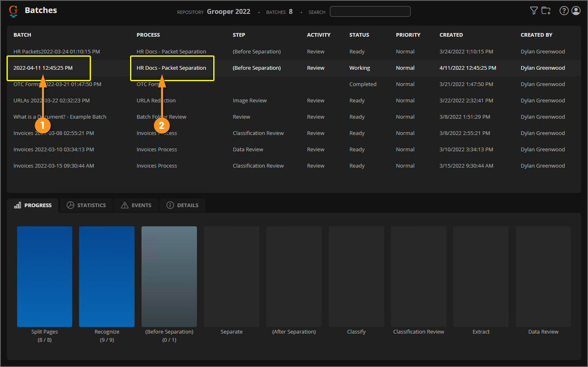Click the new batch folder icon
Viewport: 588px width, 367px height.
[546, 11]
